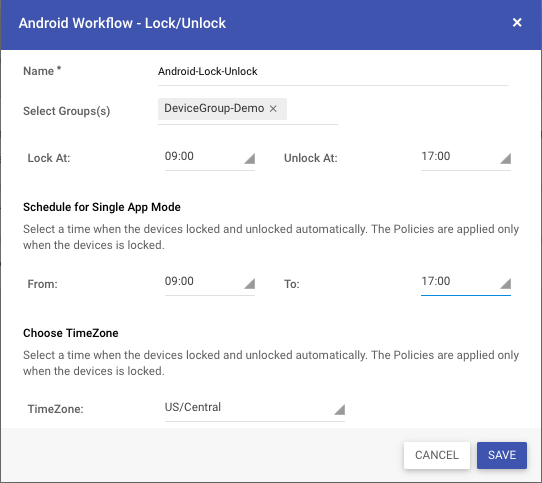
Task: Expand the To 17:00 schedule selector
Action: (x=466, y=284)
